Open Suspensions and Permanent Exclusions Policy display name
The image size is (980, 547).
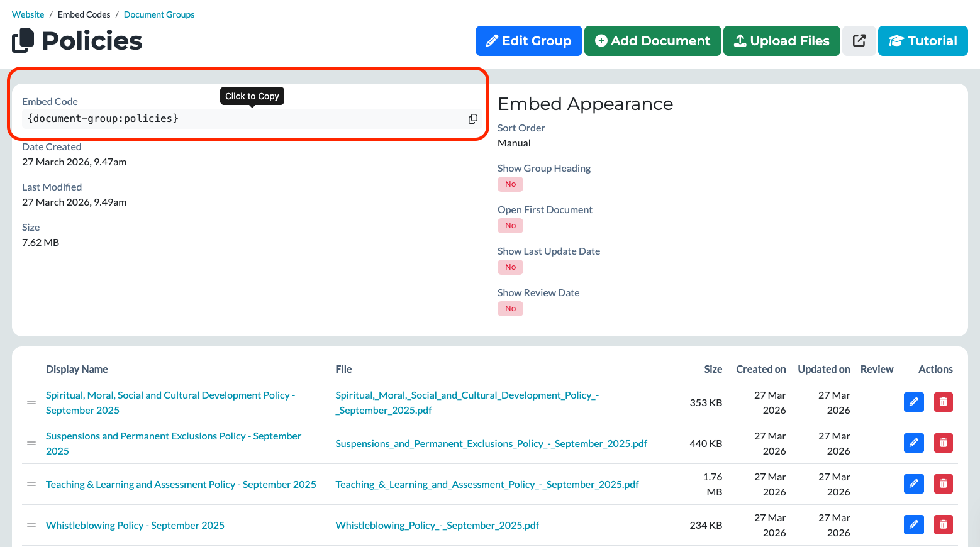[174, 443]
